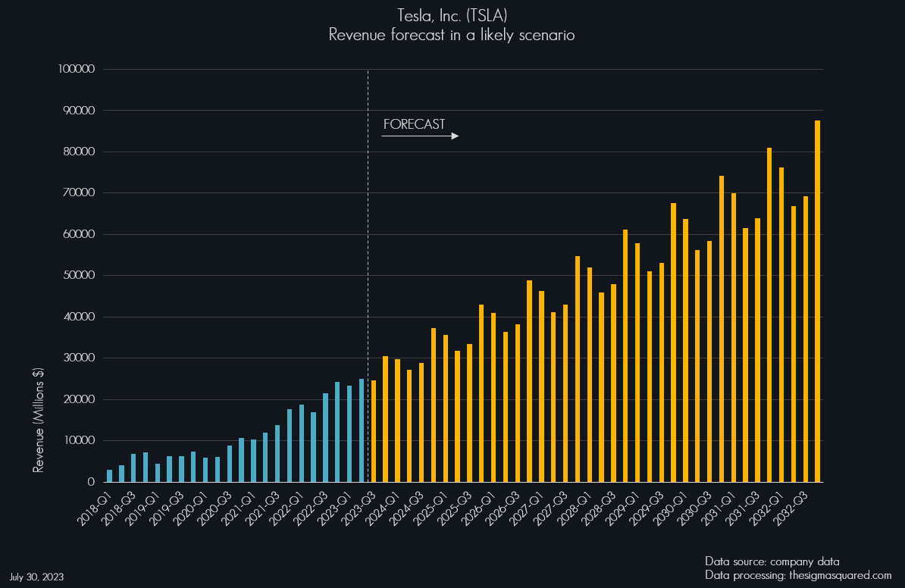Select the 2028-Q3 x-axis label
Viewport: 905px width, 588px height.
[598, 507]
